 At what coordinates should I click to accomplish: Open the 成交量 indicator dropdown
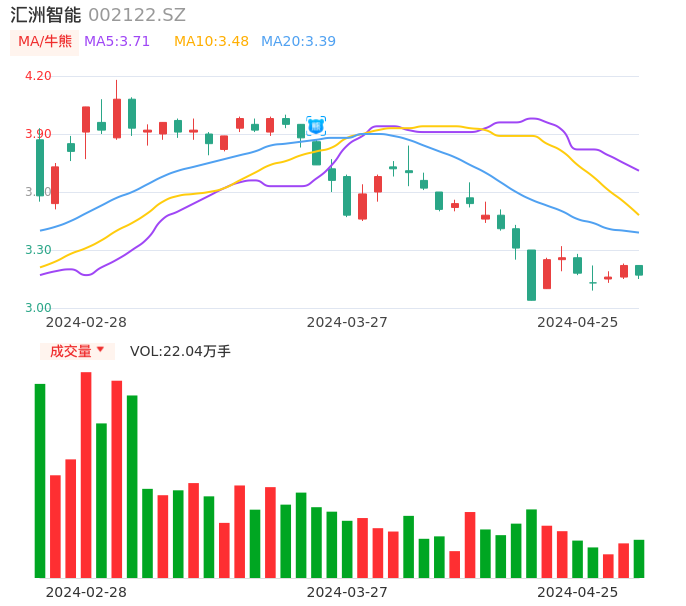[x=77, y=351]
